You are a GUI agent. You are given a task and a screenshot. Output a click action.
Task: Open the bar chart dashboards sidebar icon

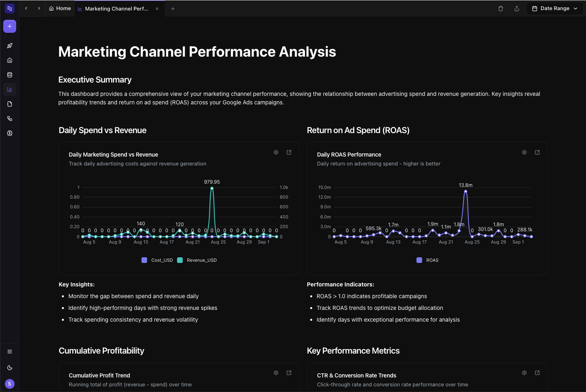coord(10,89)
